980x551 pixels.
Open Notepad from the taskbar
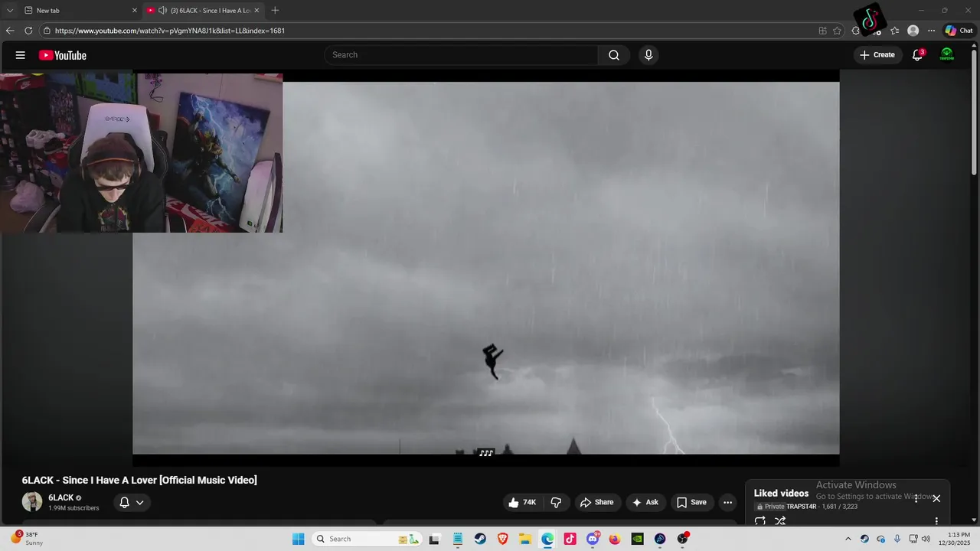pyautogui.click(x=457, y=539)
